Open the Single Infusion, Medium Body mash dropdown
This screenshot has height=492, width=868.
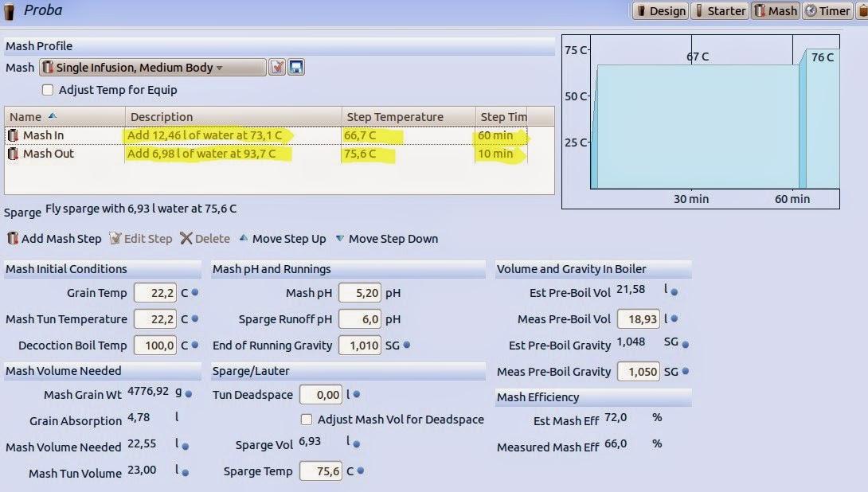153,68
